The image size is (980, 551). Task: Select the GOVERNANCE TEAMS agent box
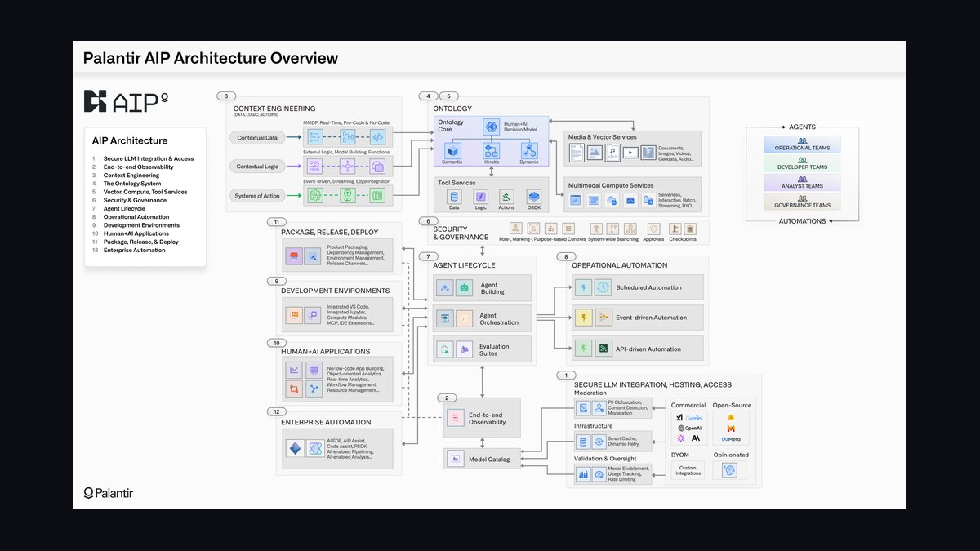coord(802,202)
